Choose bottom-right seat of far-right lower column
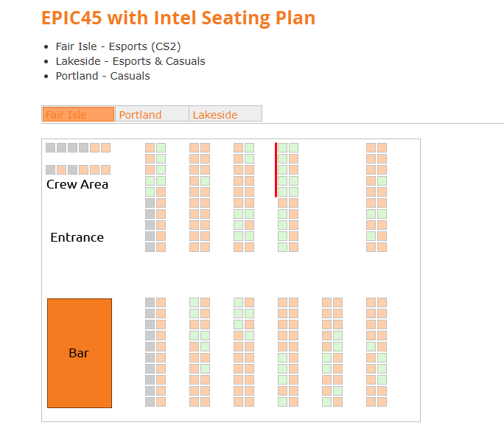The image size is (504, 431). pyautogui.click(x=382, y=402)
